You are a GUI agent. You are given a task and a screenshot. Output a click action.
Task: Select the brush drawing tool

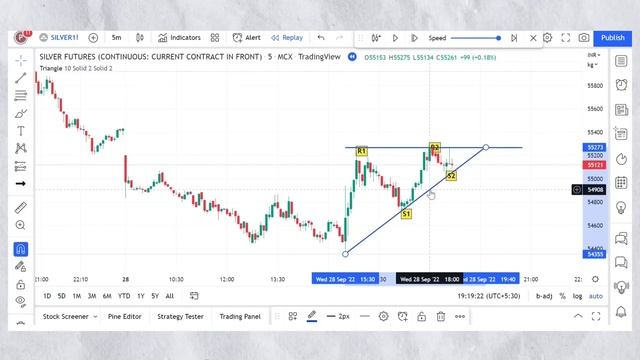(21, 113)
